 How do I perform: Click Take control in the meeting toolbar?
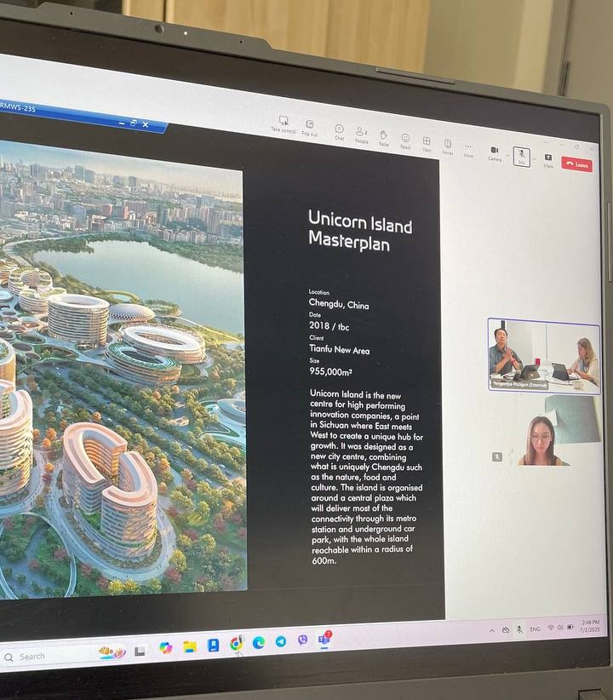284,123
